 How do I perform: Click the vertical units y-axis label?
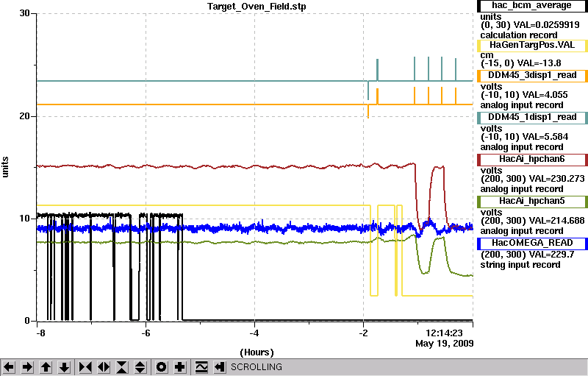click(5, 167)
